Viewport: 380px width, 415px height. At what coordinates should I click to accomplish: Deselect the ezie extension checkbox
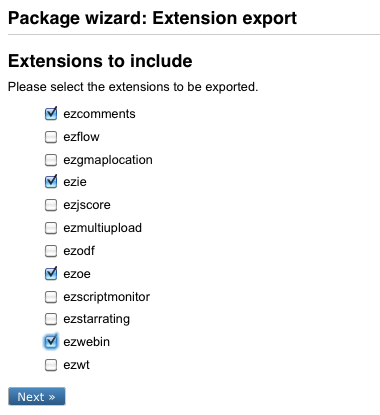point(51,182)
